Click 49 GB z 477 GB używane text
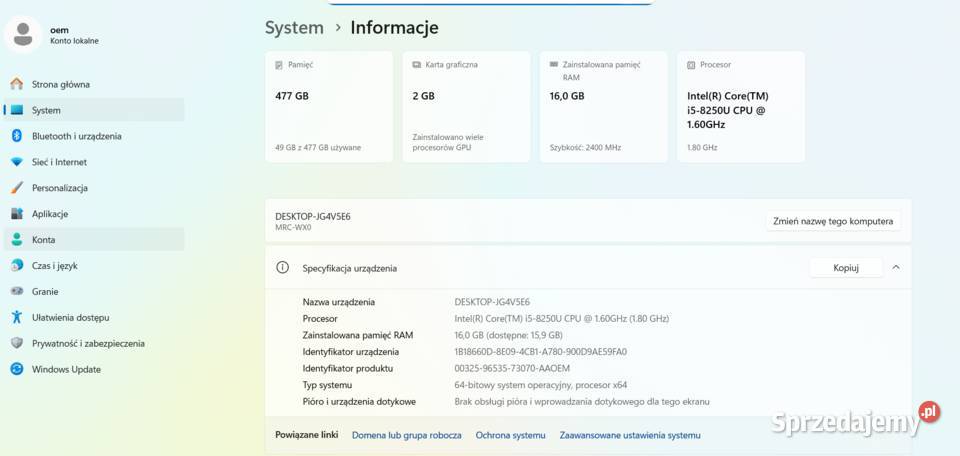 318,148
